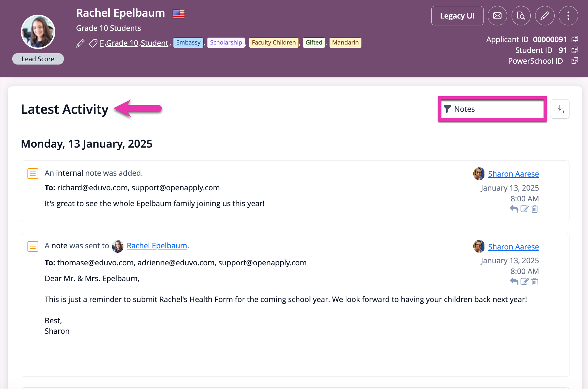Open Sharon Aarese profile on first note
Screen dimensions: 588x389
tap(513, 174)
